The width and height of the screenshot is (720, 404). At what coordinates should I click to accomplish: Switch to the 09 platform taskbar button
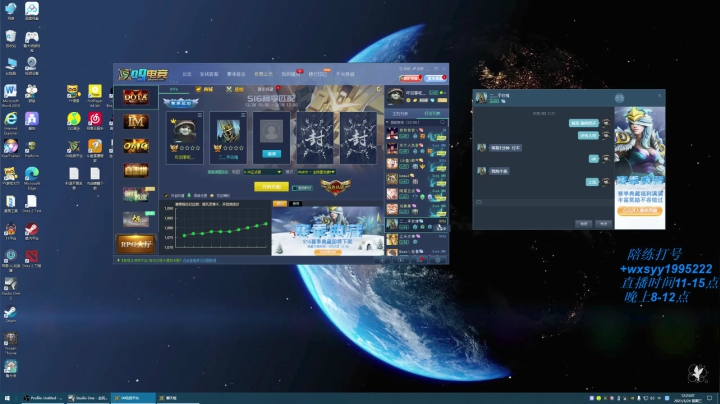pos(132,398)
